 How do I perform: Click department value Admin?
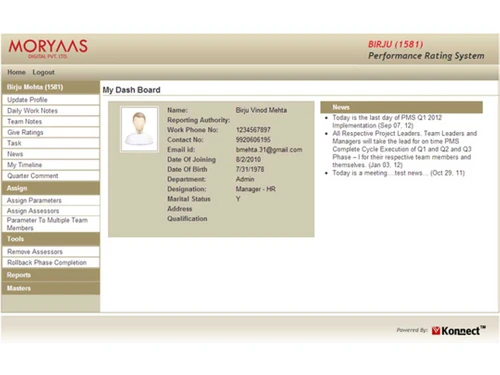tap(245, 179)
